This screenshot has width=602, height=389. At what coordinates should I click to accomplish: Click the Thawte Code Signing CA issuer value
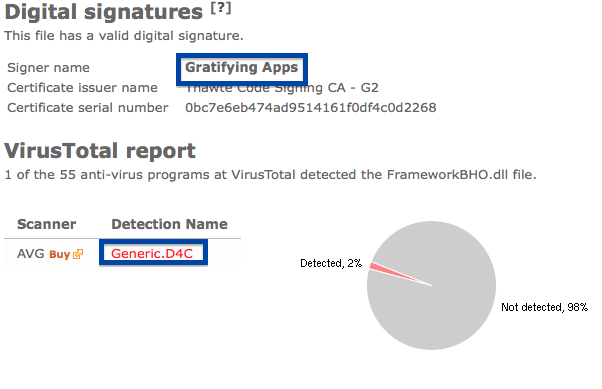pos(282,88)
